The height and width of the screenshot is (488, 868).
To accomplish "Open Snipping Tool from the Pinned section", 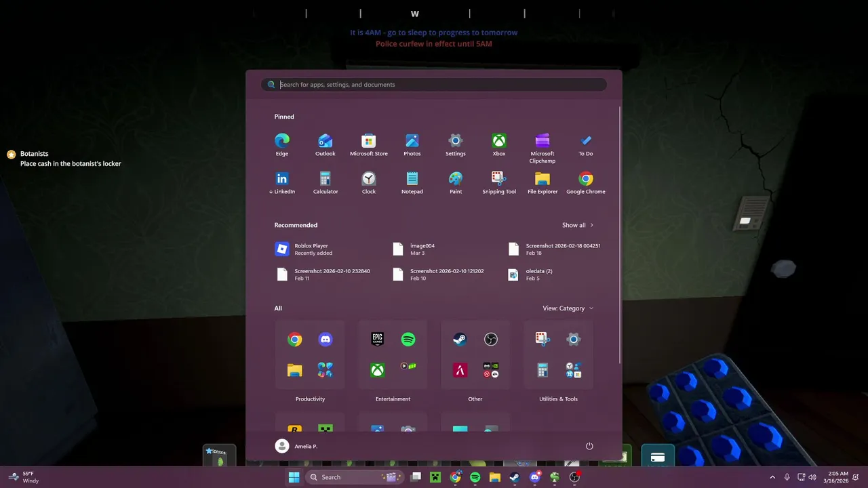I will pos(499,182).
